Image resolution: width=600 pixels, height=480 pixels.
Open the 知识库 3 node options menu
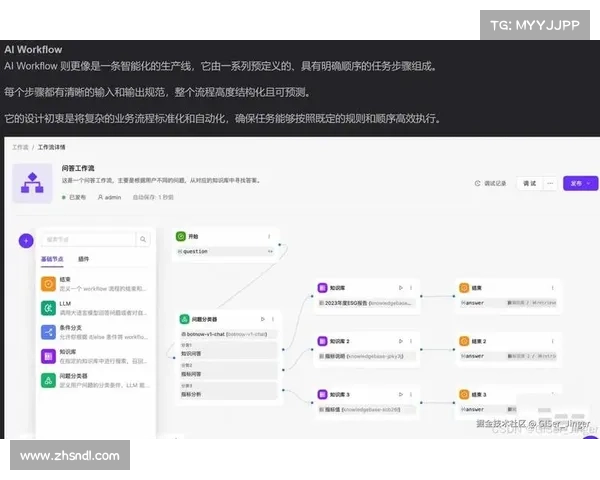coord(411,394)
